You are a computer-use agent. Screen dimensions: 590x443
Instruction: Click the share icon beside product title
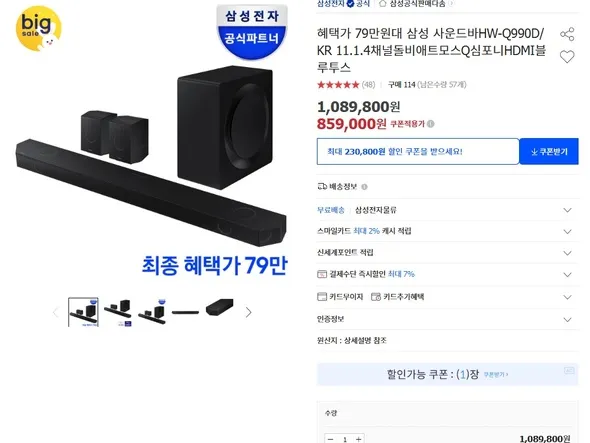point(567,34)
